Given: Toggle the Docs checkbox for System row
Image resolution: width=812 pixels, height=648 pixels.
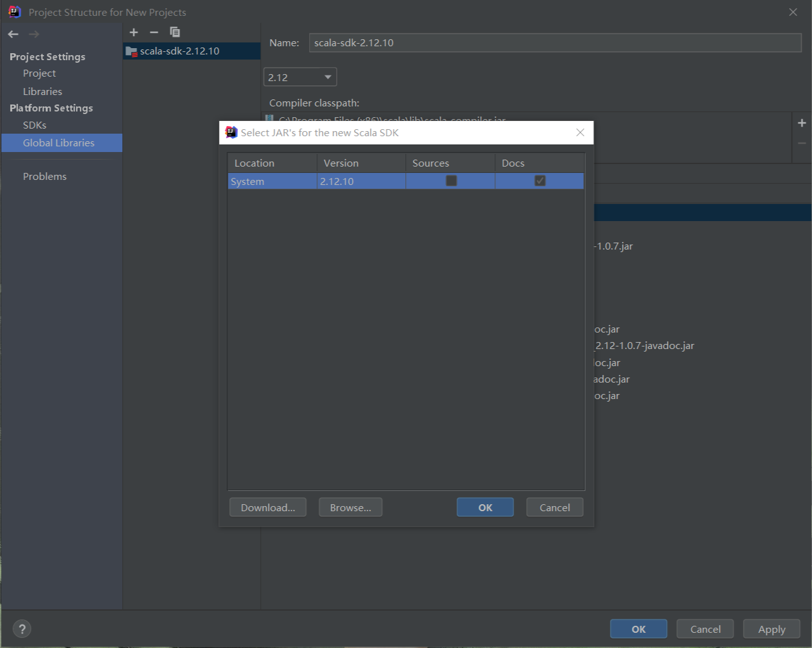Looking at the screenshot, I should (540, 181).
